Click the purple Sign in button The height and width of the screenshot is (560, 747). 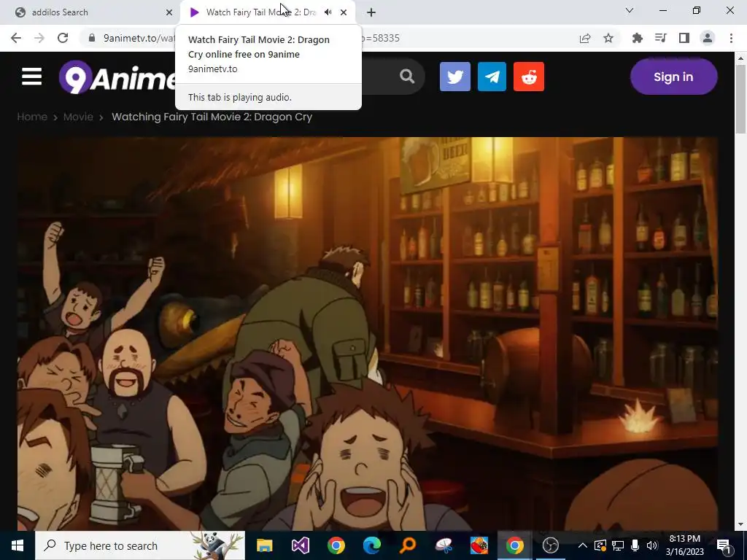pos(673,77)
